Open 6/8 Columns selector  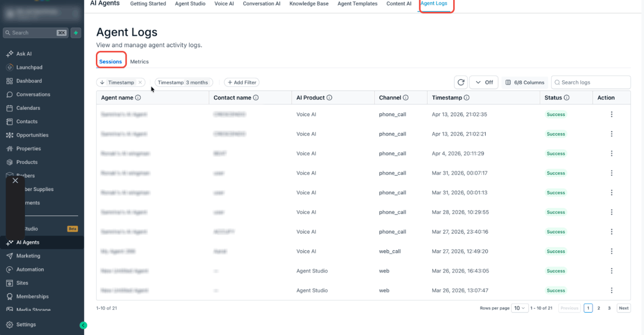(x=524, y=83)
